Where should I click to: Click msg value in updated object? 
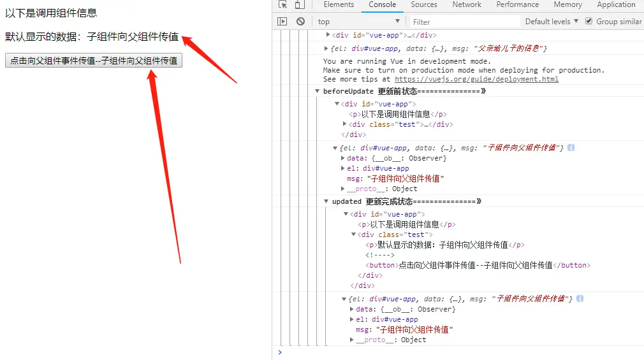[x=414, y=329]
